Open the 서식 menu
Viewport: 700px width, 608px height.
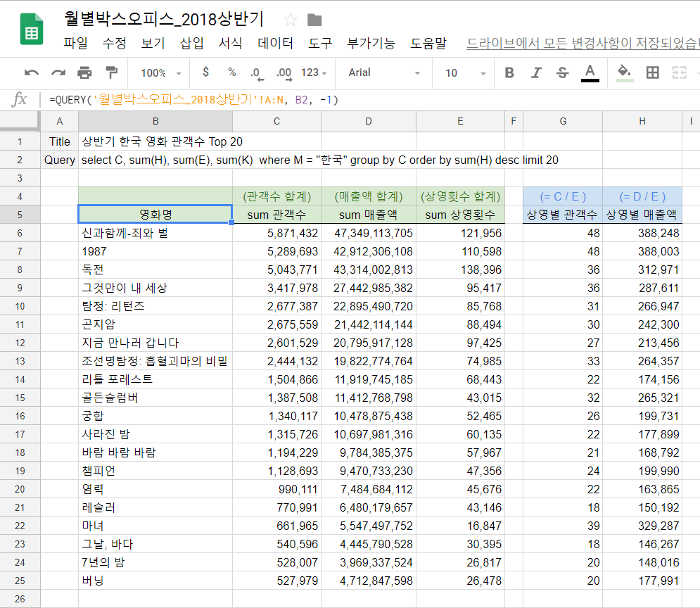point(231,44)
